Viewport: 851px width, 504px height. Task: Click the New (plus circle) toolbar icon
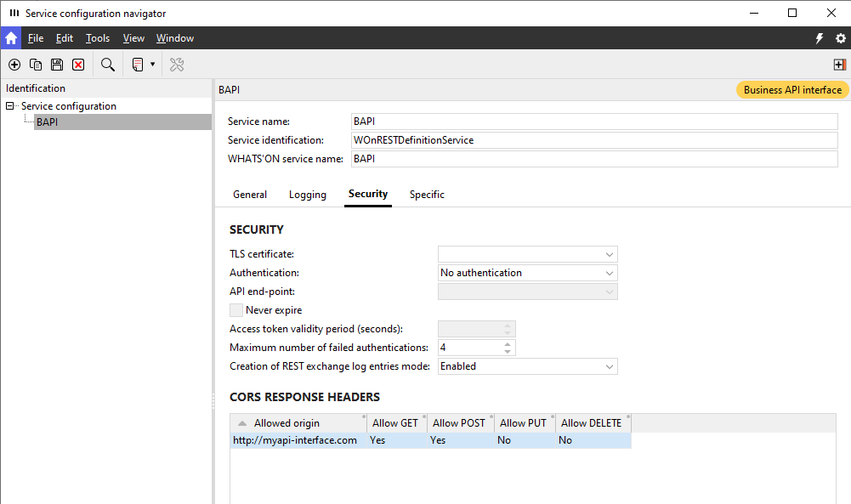(14, 65)
